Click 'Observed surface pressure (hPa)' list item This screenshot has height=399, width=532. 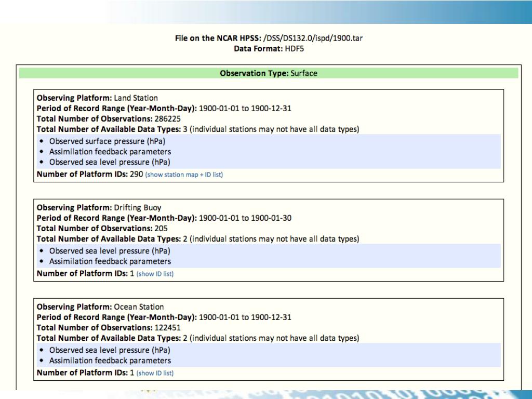pos(107,141)
